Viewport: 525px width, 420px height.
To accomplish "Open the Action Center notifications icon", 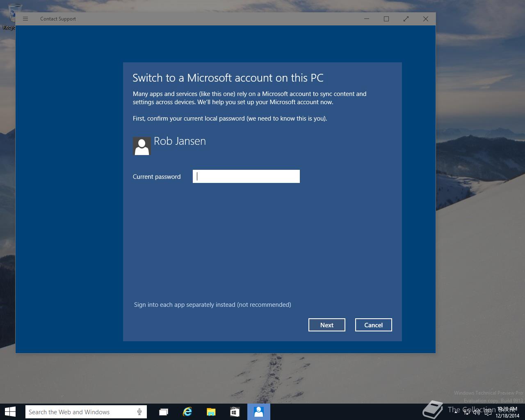I will click(488, 412).
